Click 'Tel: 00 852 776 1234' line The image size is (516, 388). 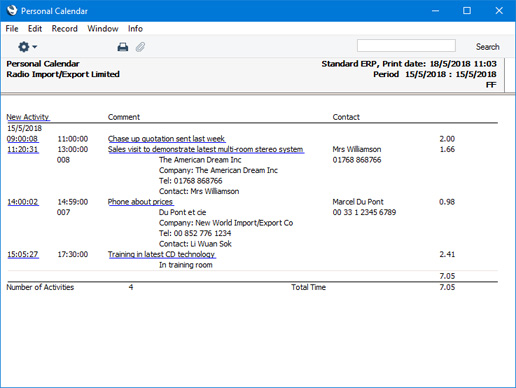tap(195, 233)
